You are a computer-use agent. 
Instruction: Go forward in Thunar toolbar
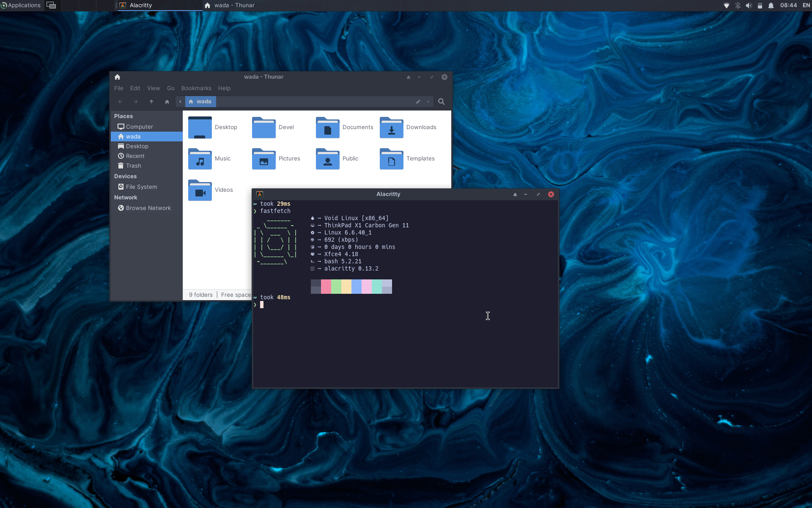(135, 102)
